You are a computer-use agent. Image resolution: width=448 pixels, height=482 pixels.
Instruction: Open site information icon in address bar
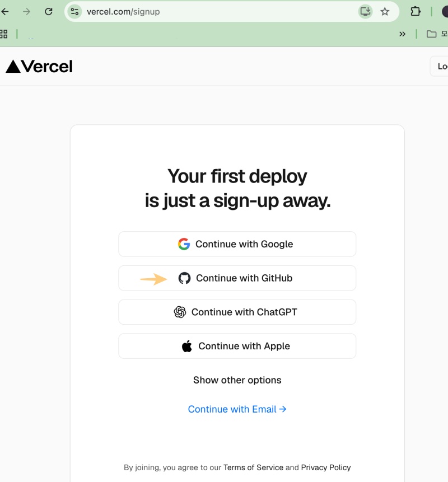click(74, 12)
